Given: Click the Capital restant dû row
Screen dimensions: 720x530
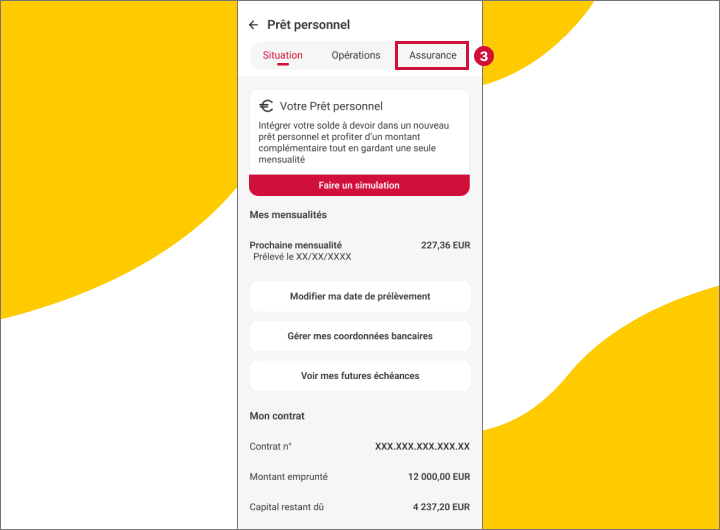Looking at the screenshot, I should click(360, 507).
